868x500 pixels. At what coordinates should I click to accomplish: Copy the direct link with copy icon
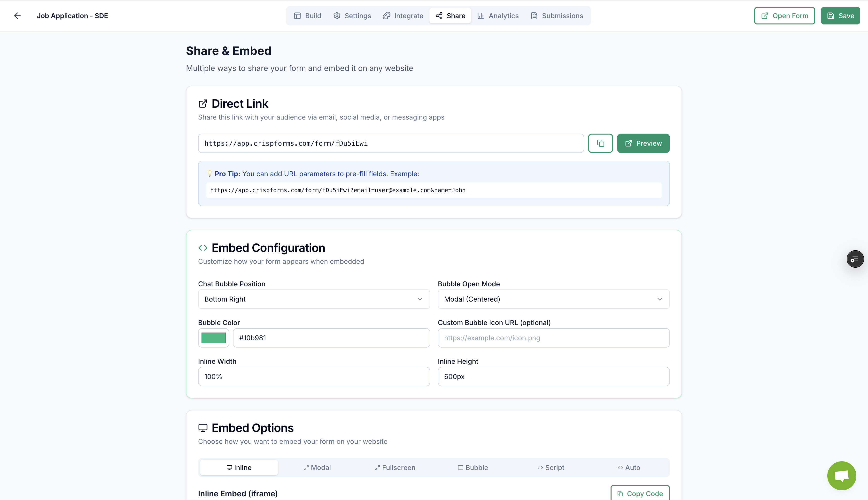tap(600, 143)
